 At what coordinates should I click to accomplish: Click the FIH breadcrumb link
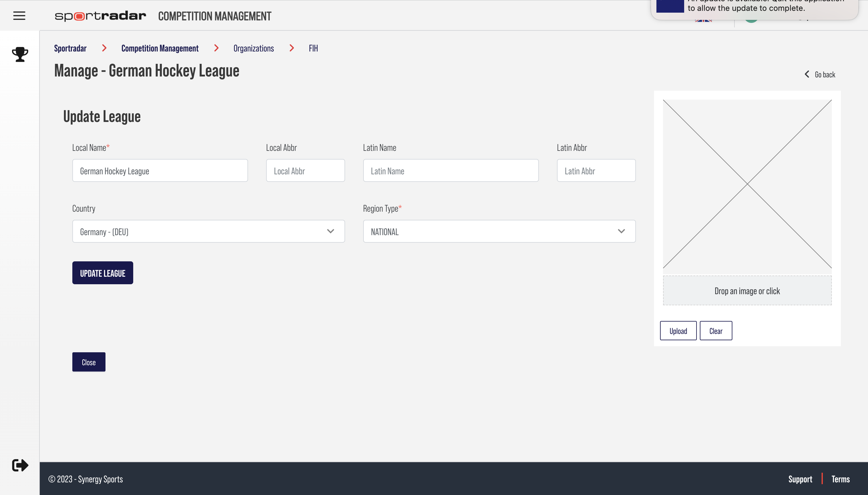pyautogui.click(x=313, y=48)
